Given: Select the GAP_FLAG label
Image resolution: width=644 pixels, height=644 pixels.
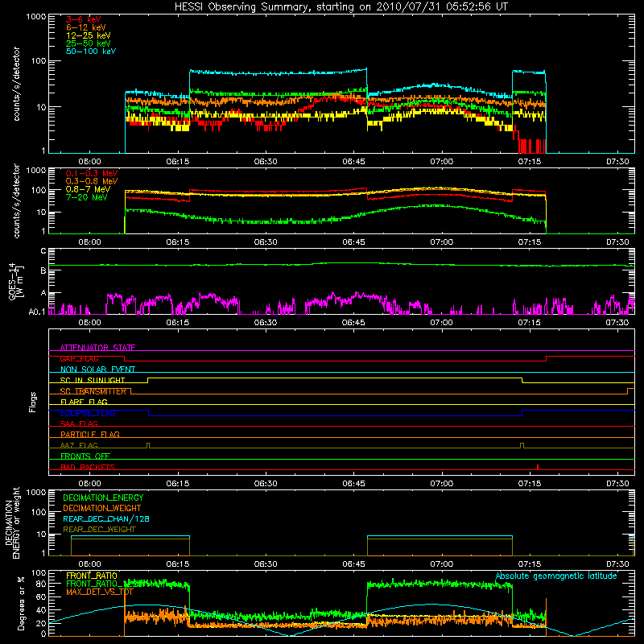Looking at the screenshot, I should pos(79,358).
